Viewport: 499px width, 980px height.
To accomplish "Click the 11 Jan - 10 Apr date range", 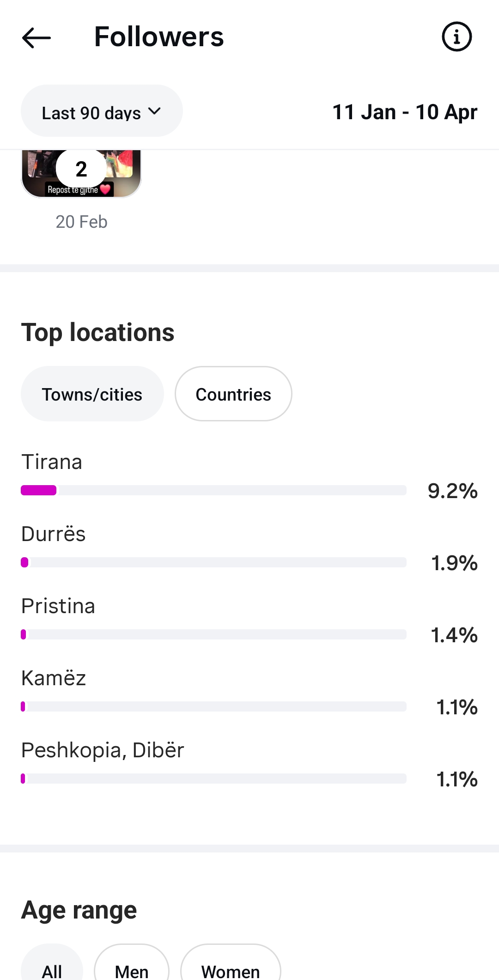I will pos(404,112).
